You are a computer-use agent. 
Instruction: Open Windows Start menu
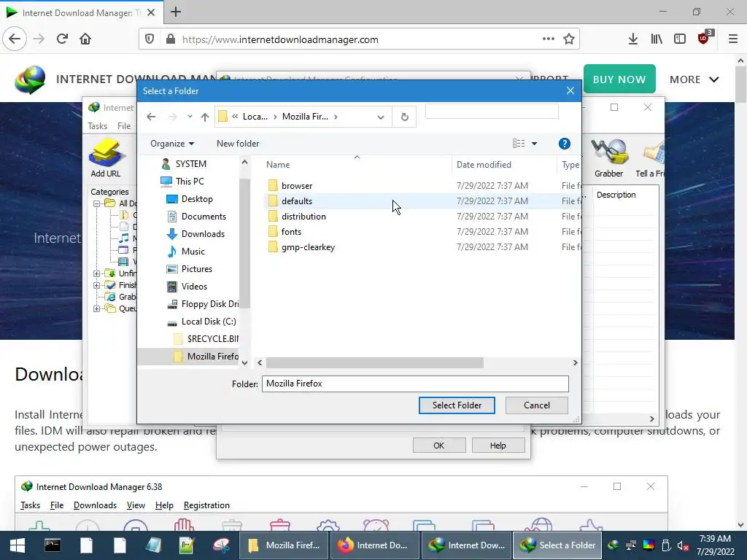(18, 545)
